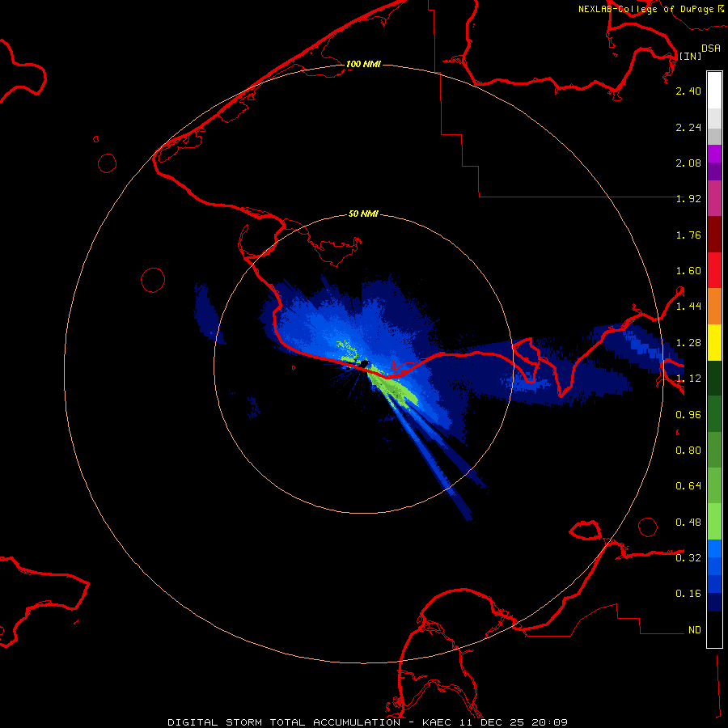This screenshot has width=728, height=728.
Task: Click the black radar site dot at center
Action: [x=364, y=363]
